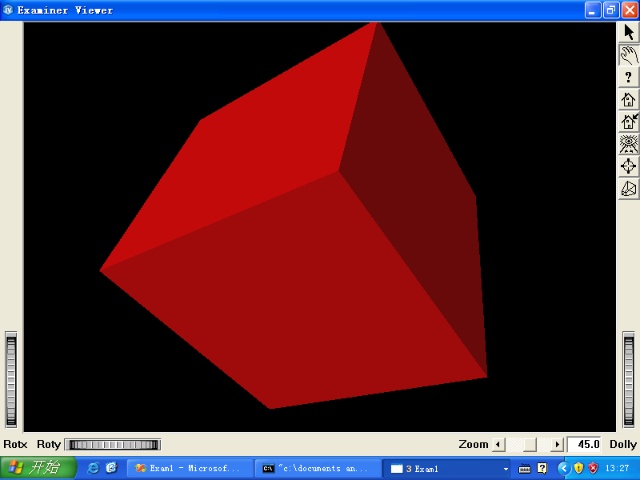The image size is (640, 480).
Task: Restore down the Examiner Viewer window
Action: pyautogui.click(x=611, y=10)
